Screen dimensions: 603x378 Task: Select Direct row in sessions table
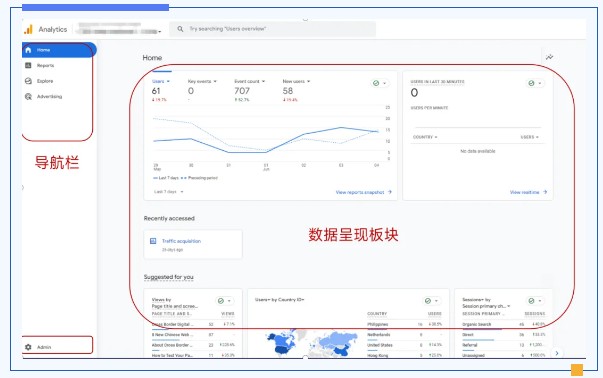[503, 335]
